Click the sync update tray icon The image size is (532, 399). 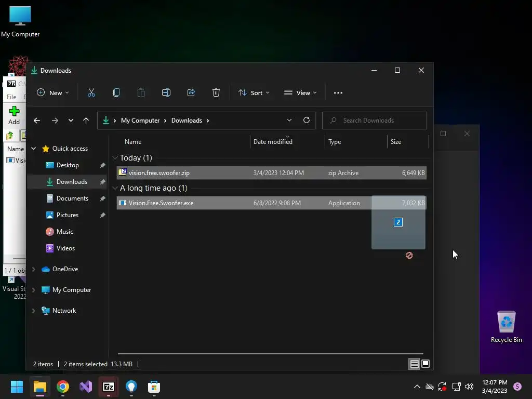[442, 387]
